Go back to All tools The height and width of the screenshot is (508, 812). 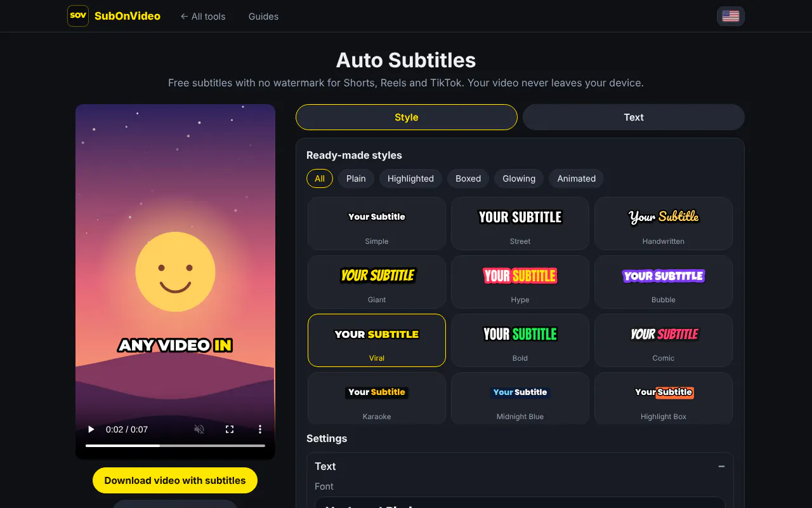203,17
